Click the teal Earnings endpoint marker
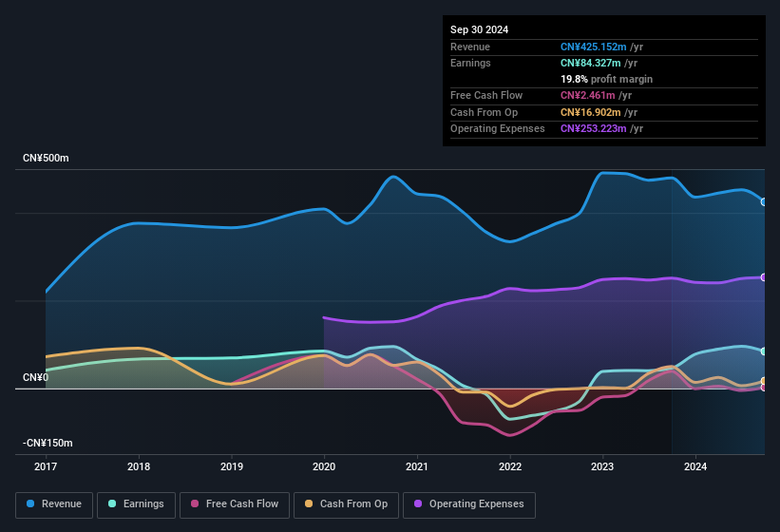Screen dimensions: 780x532 [x=764, y=351]
